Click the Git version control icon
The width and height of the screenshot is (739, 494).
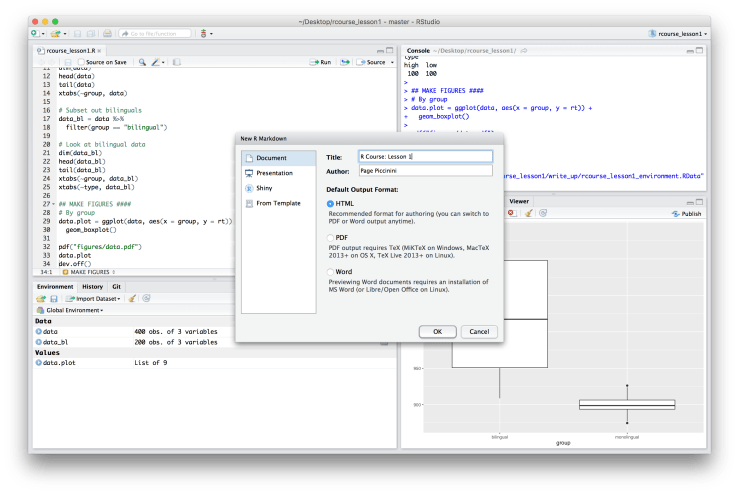(204, 33)
